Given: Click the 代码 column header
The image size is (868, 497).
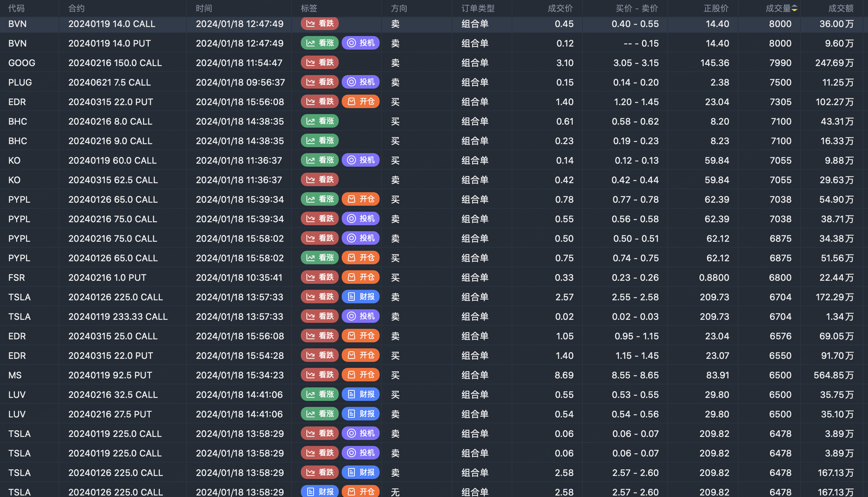Looking at the screenshot, I should [x=17, y=8].
